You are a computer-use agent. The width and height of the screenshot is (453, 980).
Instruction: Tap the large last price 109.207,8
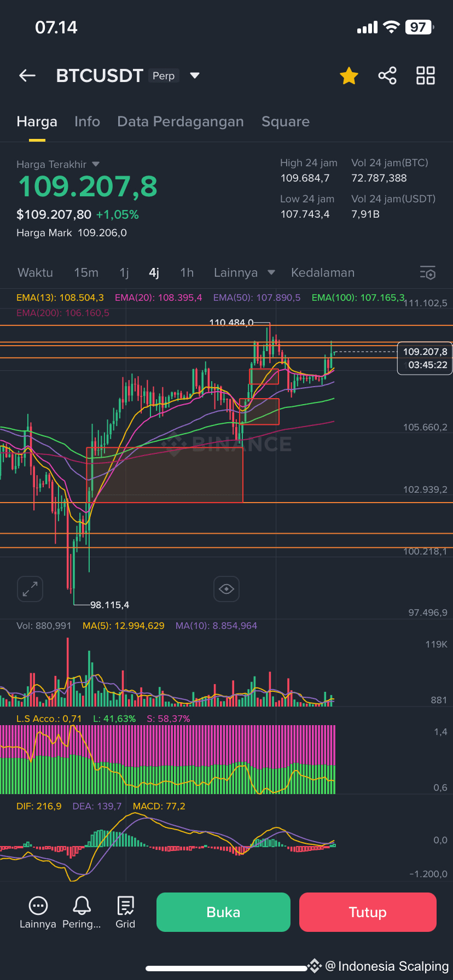[88, 186]
